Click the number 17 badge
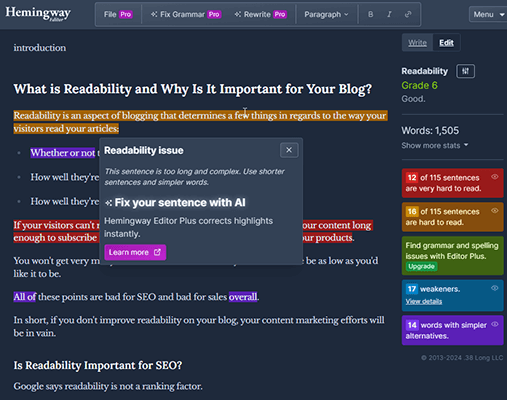The height and width of the screenshot is (400, 507). pos(412,289)
